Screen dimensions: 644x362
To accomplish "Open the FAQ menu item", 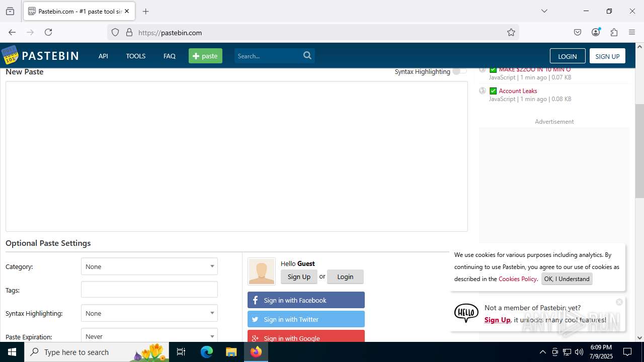I will pos(170,56).
